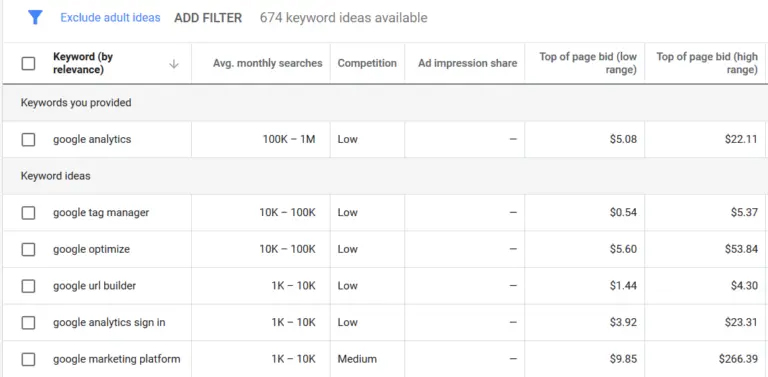The height and width of the screenshot is (377, 768).
Task: Tick the google marketing platform checkbox
Action: pyautogui.click(x=28, y=359)
